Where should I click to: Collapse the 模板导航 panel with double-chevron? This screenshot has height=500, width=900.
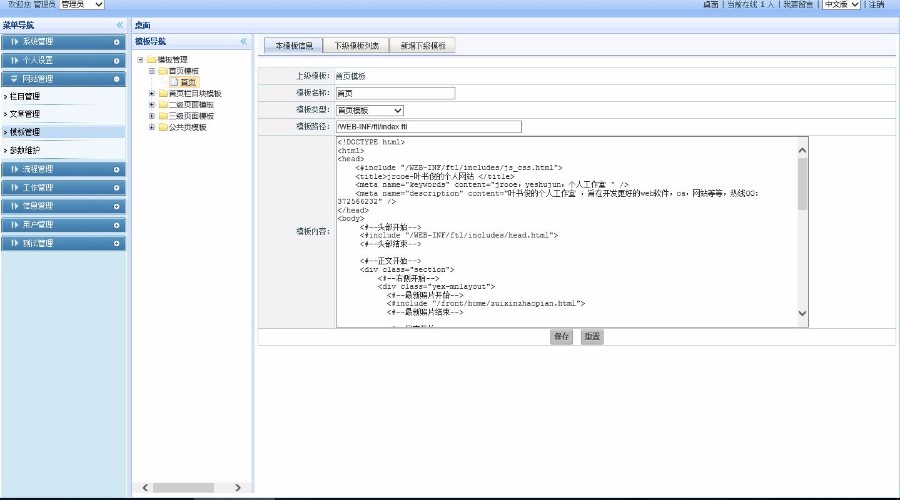click(243, 41)
